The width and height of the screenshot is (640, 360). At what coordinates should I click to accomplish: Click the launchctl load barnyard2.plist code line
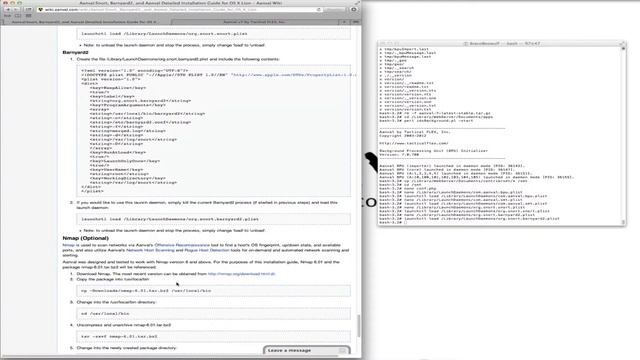[x=213, y=219]
